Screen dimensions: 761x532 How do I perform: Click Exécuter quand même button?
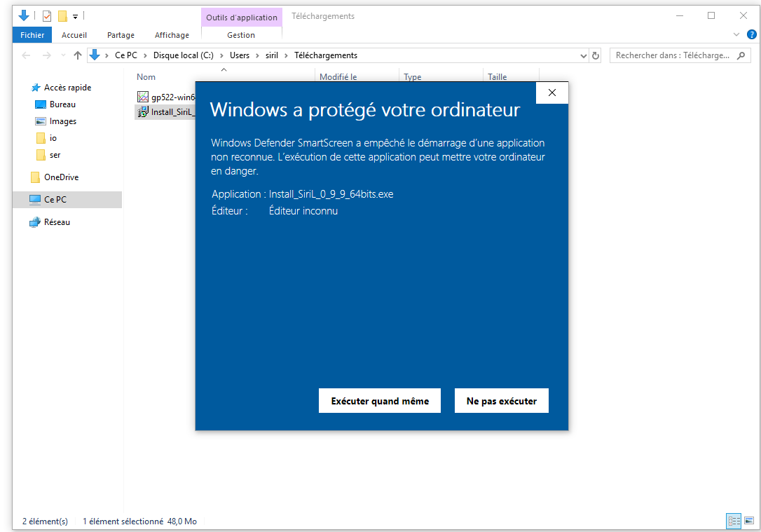[x=380, y=401]
